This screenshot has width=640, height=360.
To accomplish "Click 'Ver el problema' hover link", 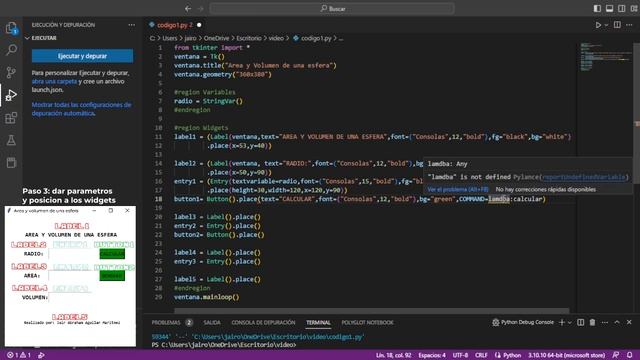I will point(458,189).
